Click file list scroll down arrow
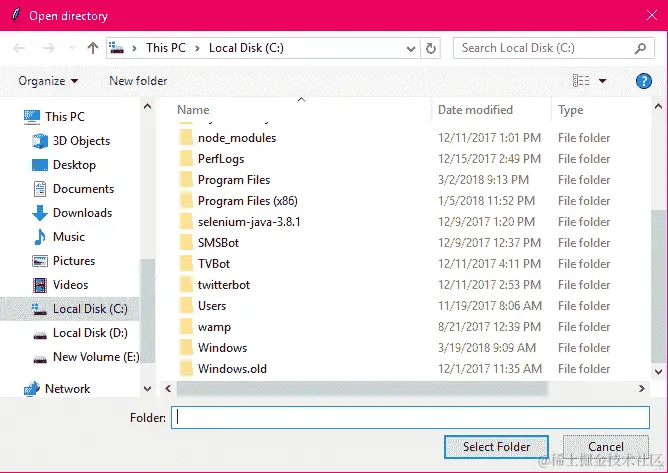The width and height of the screenshot is (668, 473). [658, 372]
